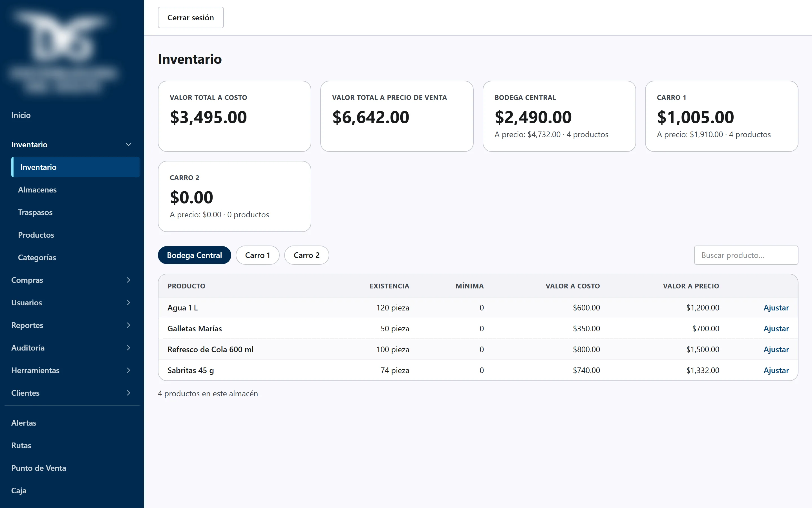Image resolution: width=812 pixels, height=508 pixels.
Task: Open Caja in the sidebar
Action: [x=19, y=490]
